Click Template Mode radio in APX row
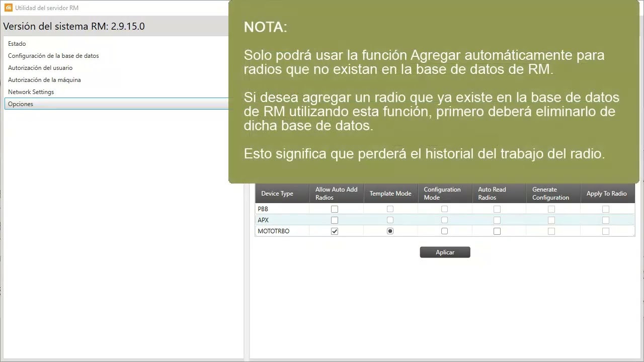 tap(390, 220)
